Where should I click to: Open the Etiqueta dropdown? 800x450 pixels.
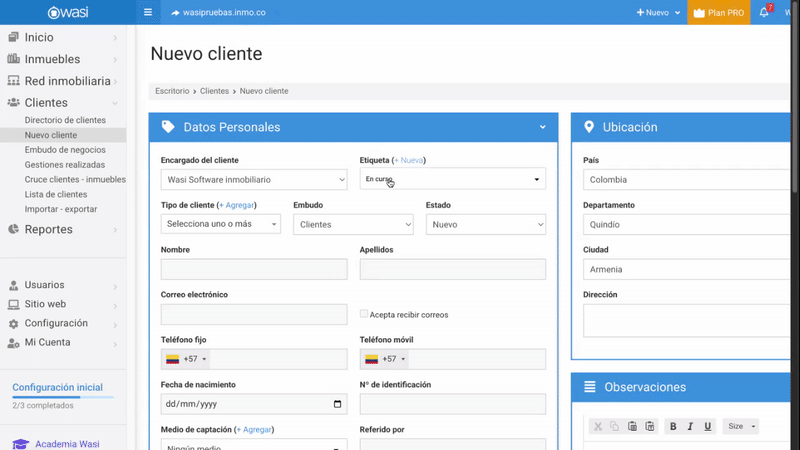[x=453, y=179]
